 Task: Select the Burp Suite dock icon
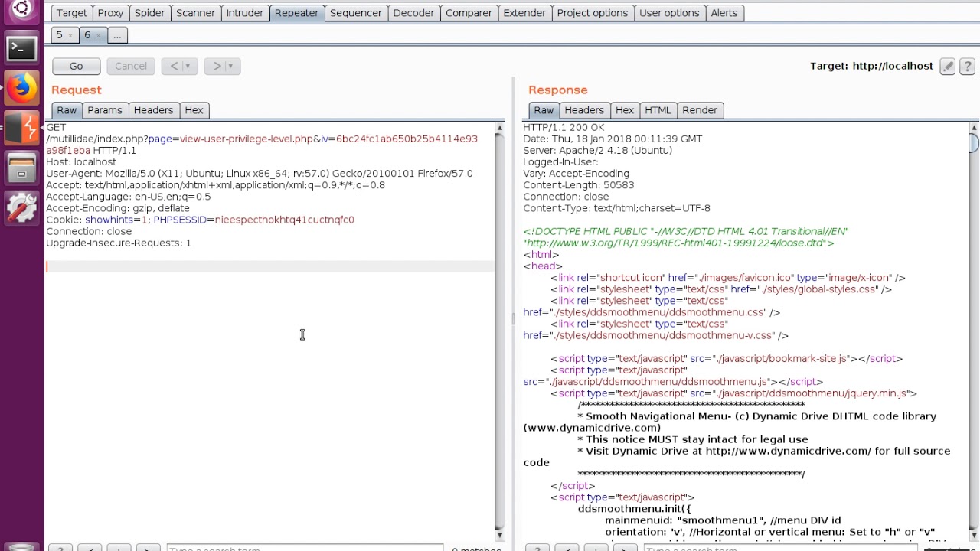coord(21,128)
